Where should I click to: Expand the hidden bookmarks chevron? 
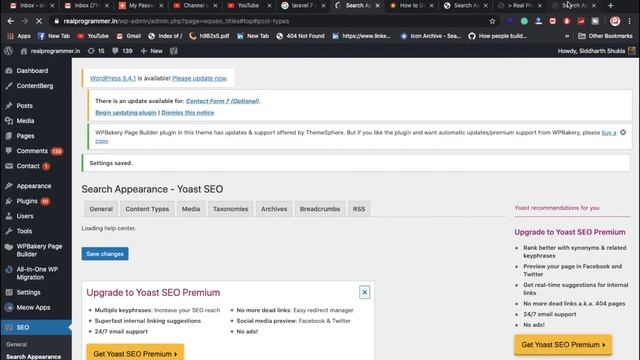tap(567, 36)
